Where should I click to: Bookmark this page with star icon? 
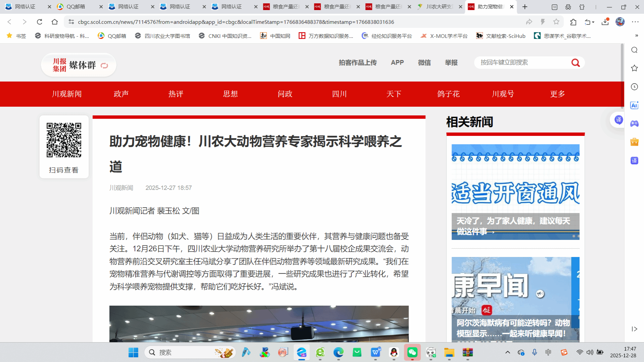click(556, 22)
